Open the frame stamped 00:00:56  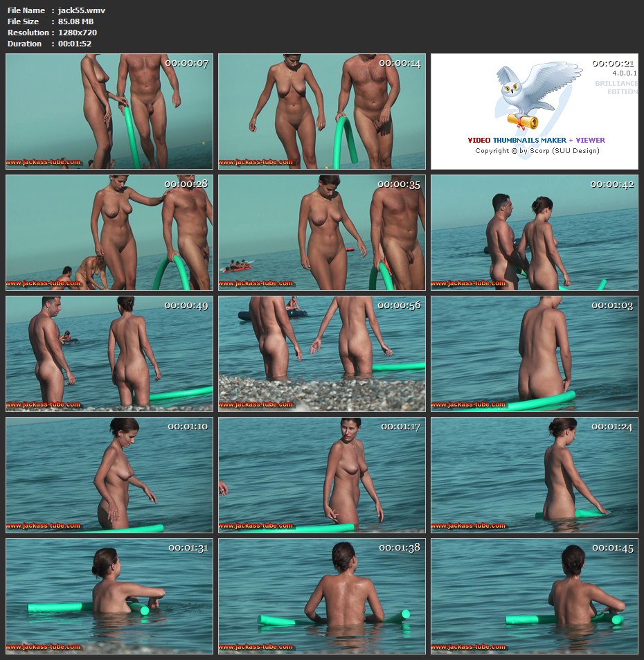click(x=322, y=354)
